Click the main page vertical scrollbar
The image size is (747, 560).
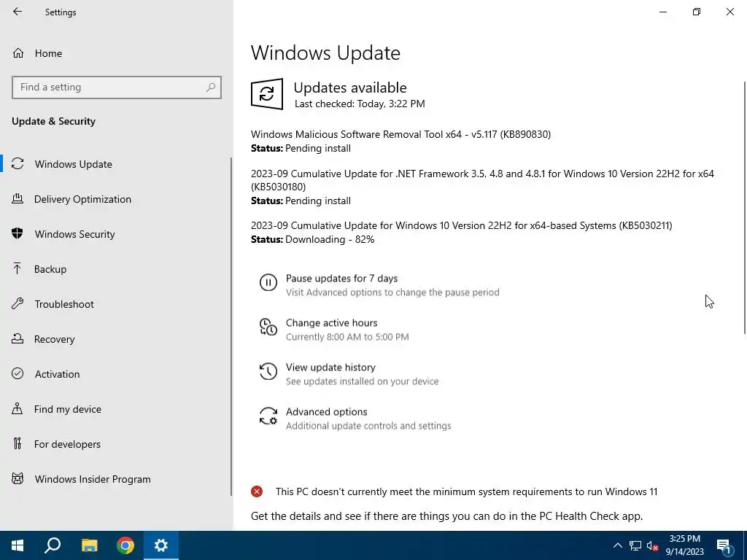(745, 208)
